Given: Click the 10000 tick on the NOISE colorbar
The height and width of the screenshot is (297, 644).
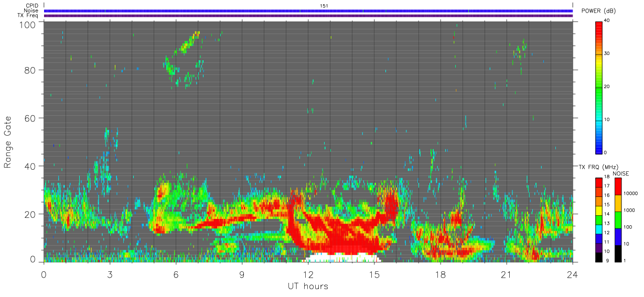Looking at the screenshot, I should [630, 193].
